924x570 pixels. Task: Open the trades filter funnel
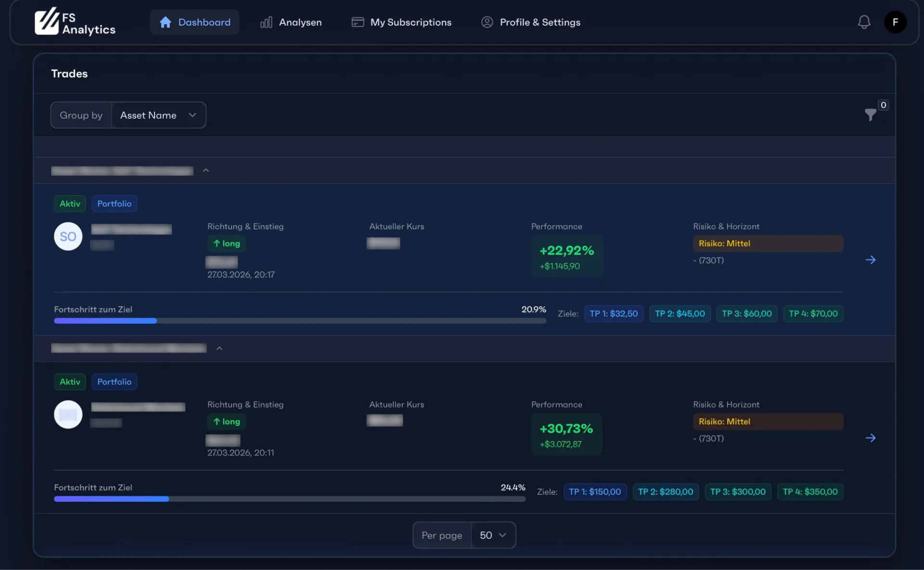coord(870,114)
